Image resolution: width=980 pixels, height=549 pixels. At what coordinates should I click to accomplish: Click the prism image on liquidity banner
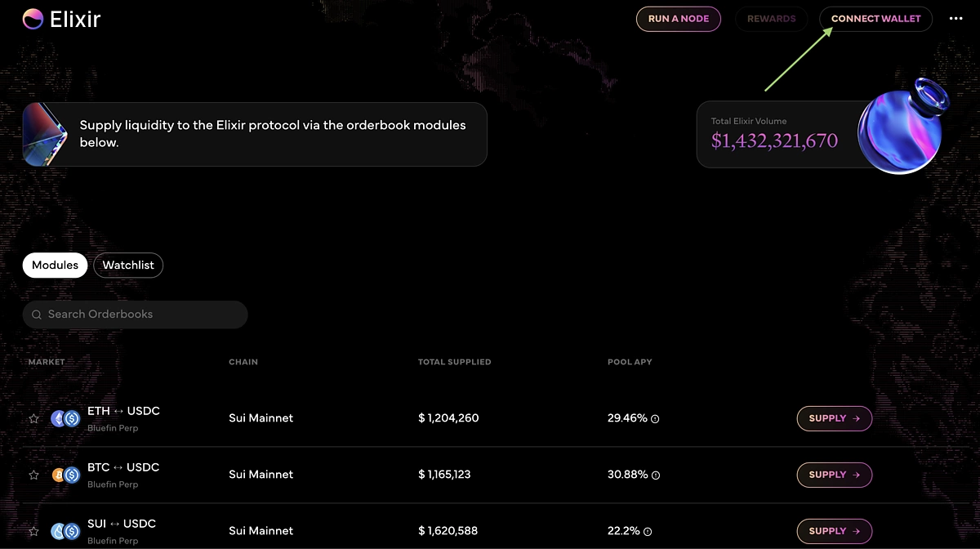pos(45,135)
